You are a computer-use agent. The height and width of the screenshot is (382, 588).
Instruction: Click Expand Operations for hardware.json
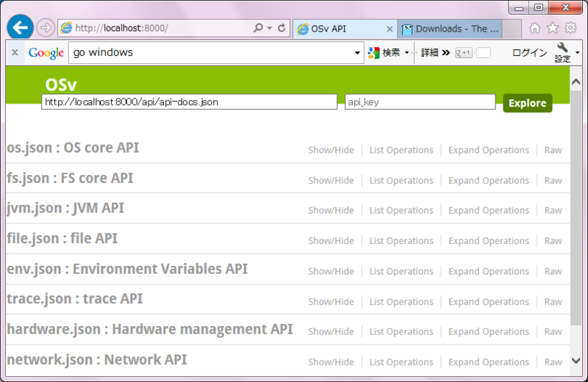pos(489,331)
